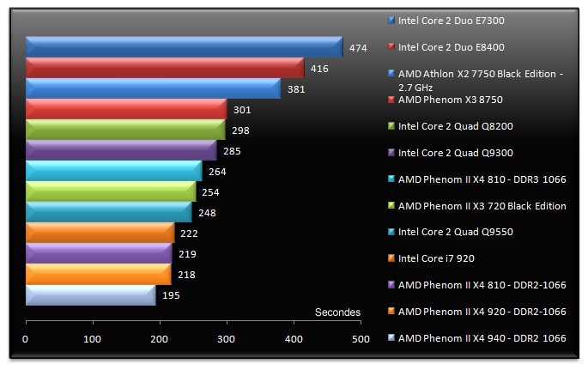Select the legend text Intel Core 2 Quad Q8200
Viewport: 588px width, 370px height.
tap(456, 126)
